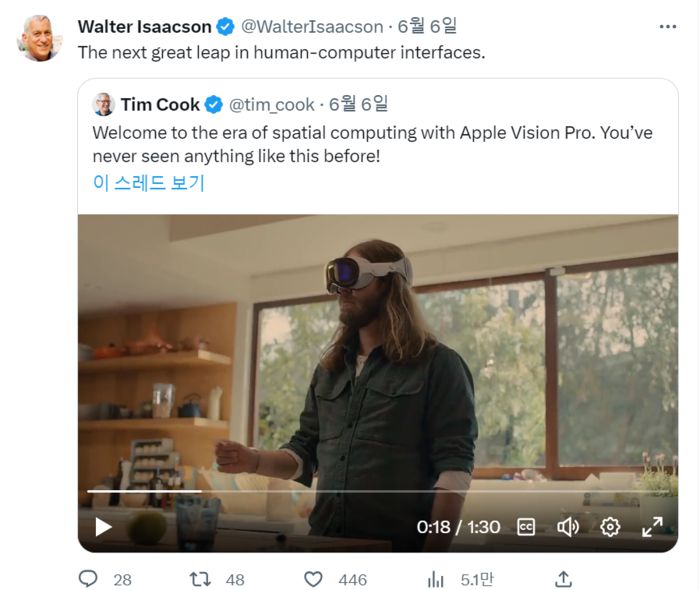This screenshot has height=590, width=700.
Task: Open Walter Isaacson's profile picture
Action: (40, 38)
